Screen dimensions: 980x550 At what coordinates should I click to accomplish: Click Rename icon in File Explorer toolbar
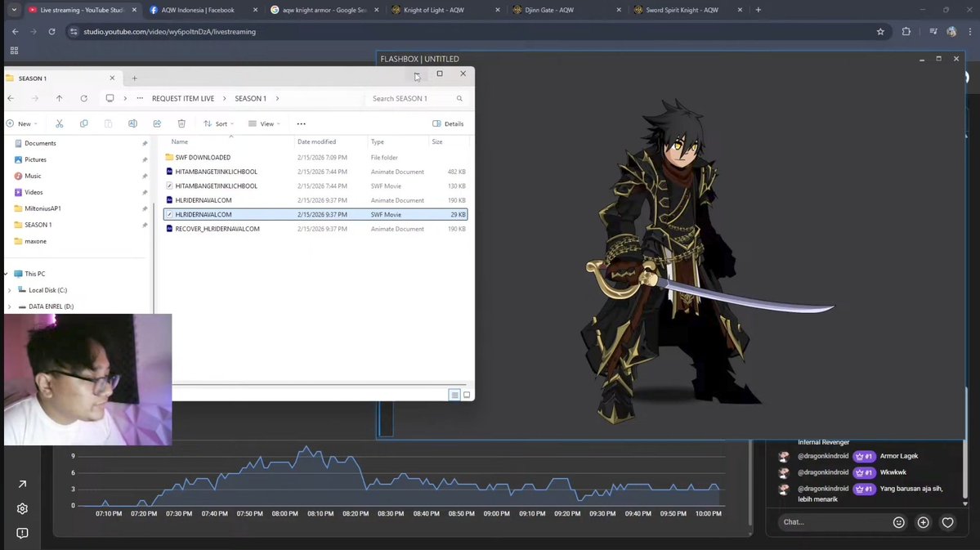coord(132,123)
